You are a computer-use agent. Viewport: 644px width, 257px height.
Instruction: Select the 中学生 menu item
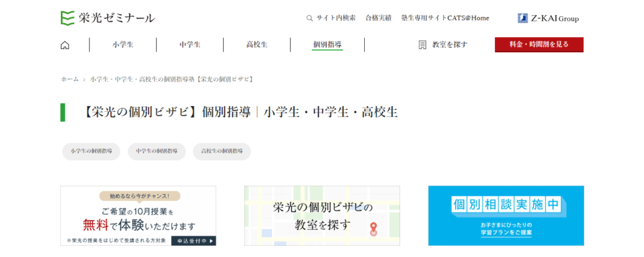190,45
